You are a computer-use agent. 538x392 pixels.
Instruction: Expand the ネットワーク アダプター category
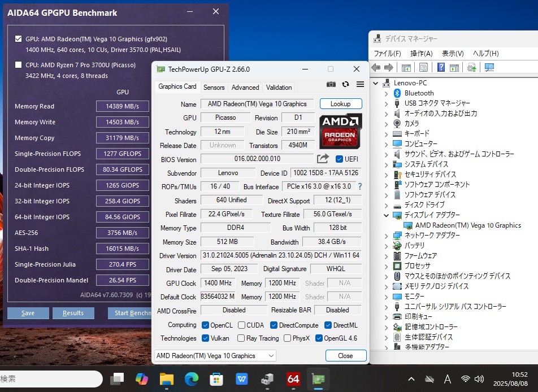pyautogui.click(x=387, y=236)
